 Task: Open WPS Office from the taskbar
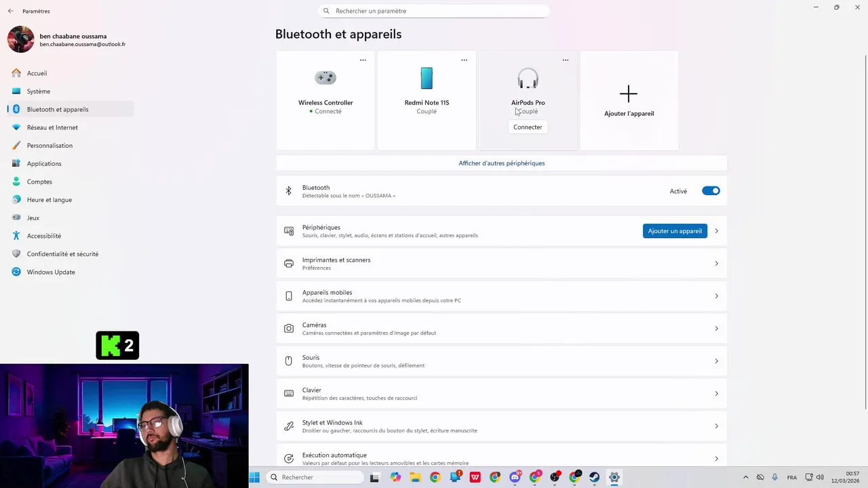click(x=475, y=477)
